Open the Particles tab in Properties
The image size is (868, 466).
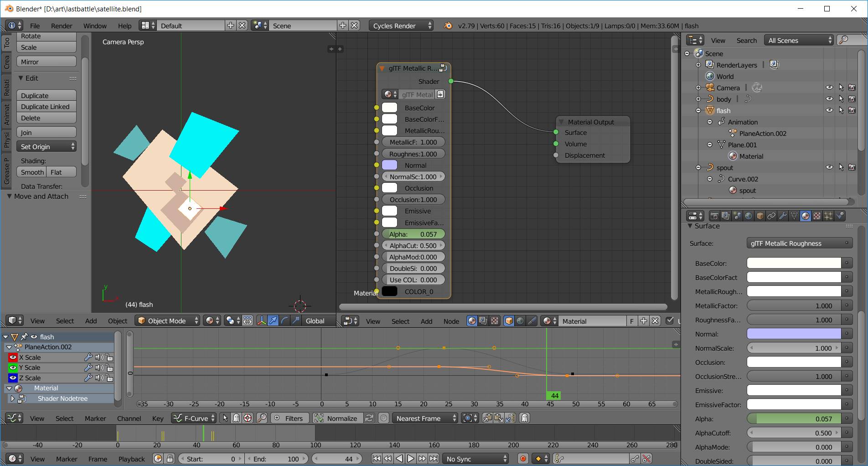coord(828,216)
